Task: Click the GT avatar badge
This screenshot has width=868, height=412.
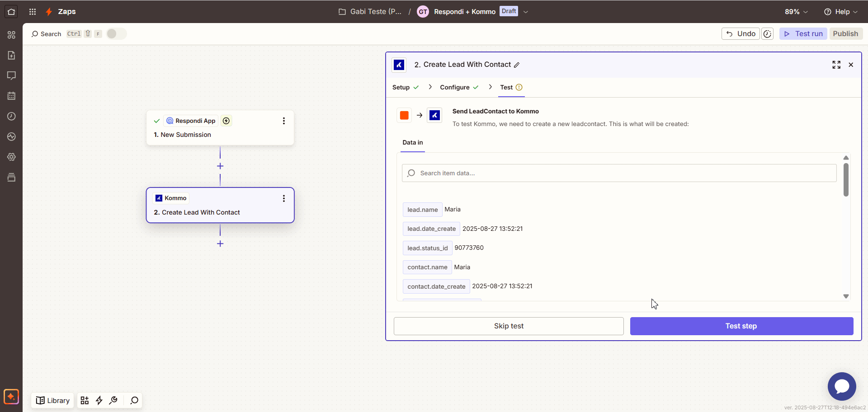Action: [x=423, y=12]
